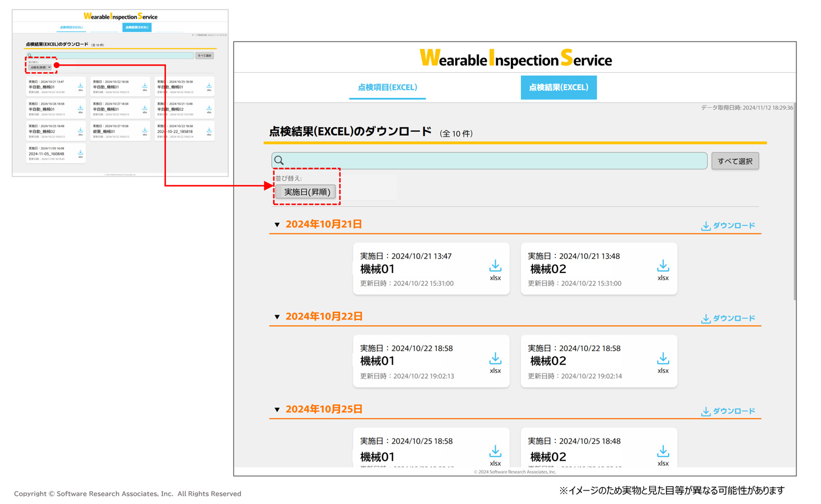Download xlsx for 機械02 dated 2024/10/21 13:48 in large window
The width and height of the screenshot is (821, 504).
coord(663,270)
